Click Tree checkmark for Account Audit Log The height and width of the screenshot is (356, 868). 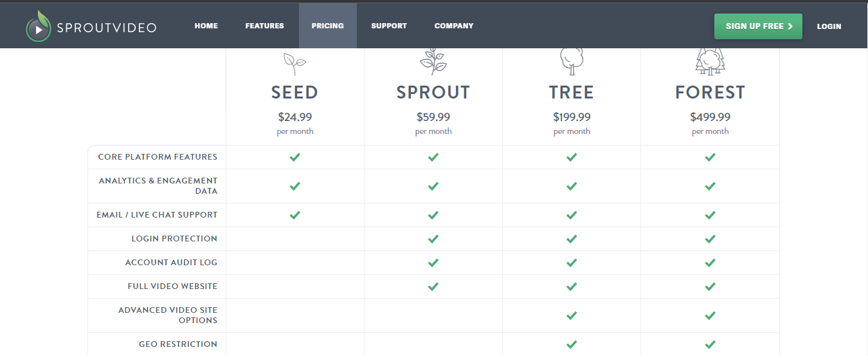(x=571, y=263)
